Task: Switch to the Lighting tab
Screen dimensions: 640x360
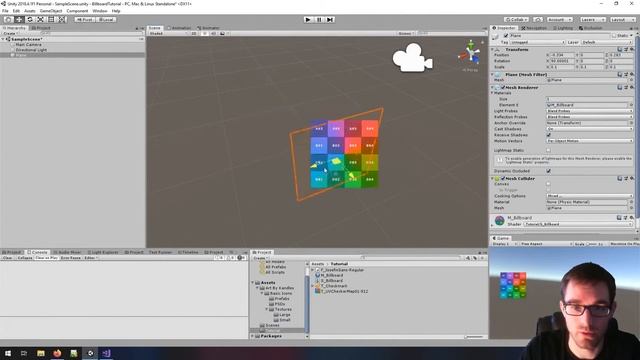Action: pyautogui.click(x=563, y=28)
